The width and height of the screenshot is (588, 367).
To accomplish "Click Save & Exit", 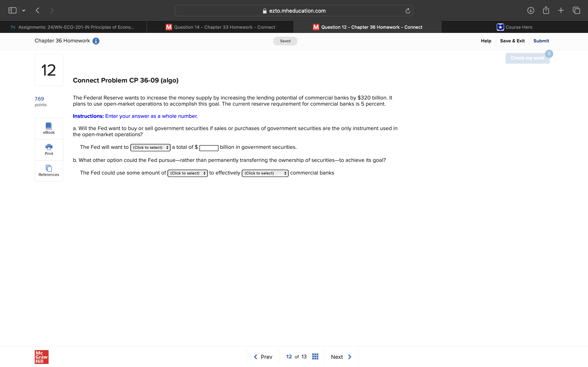I will 512,41.
